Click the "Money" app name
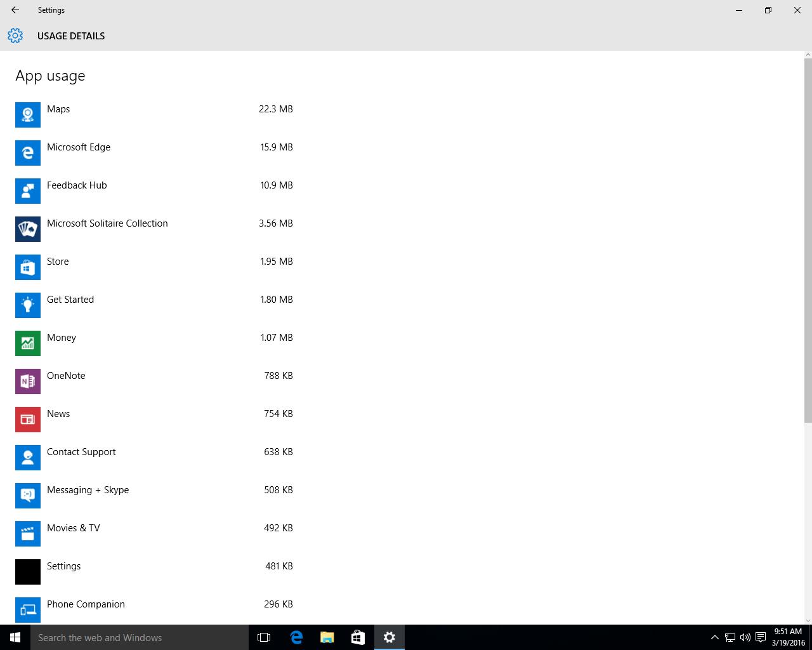The height and width of the screenshot is (650, 812). tap(62, 338)
